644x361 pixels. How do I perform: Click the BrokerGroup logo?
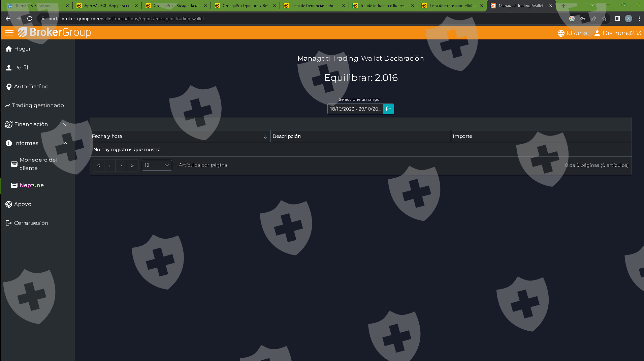click(55, 32)
